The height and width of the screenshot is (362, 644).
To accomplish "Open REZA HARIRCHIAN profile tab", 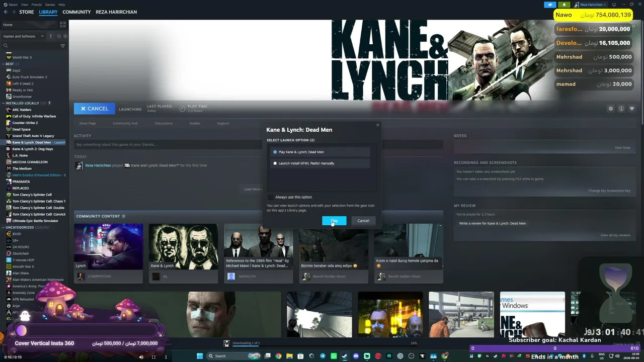I will click(116, 12).
